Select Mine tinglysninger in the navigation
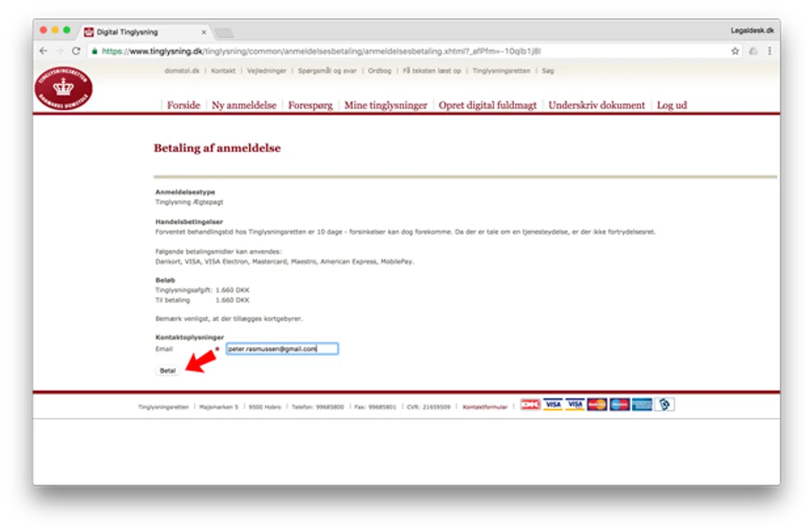 click(x=386, y=105)
